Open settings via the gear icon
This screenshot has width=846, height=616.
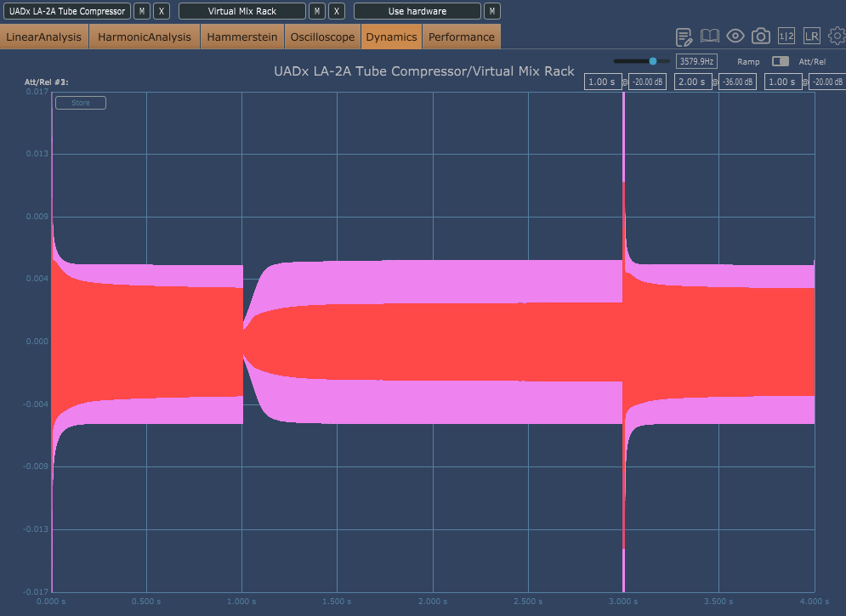point(837,36)
